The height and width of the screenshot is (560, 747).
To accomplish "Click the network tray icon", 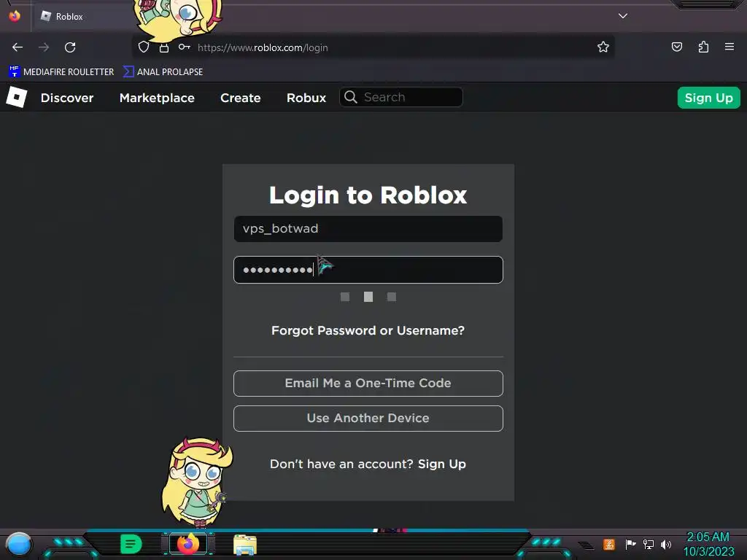I will click(x=649, y=544).
